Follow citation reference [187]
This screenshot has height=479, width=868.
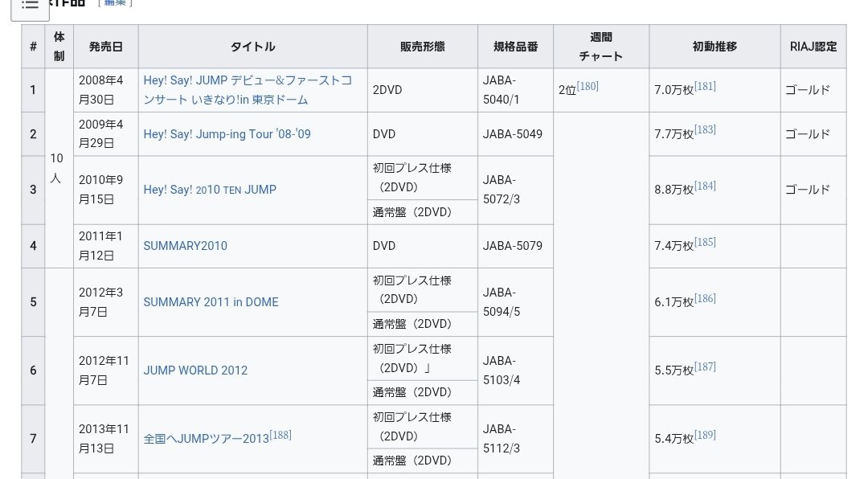click(705, 366)
